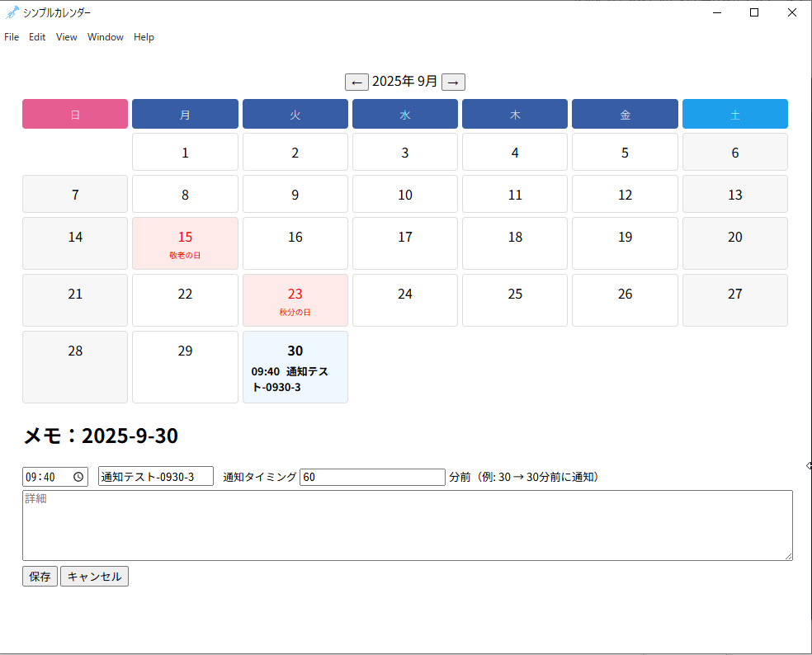The image size is (812, 655).
Task: Save the memo with the 保存 button
Action: [40, 576]
